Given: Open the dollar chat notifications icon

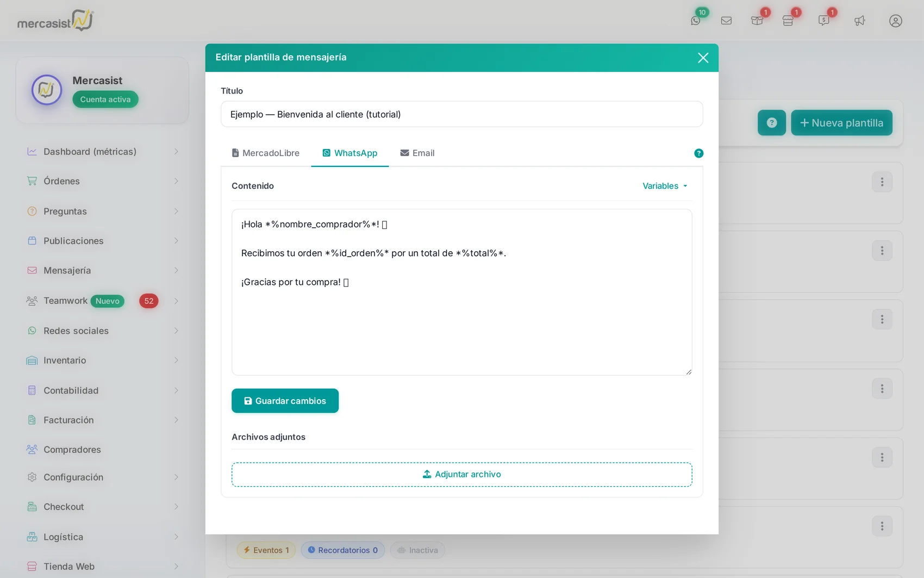Looking at the screenshot, I should pos(824,21).
